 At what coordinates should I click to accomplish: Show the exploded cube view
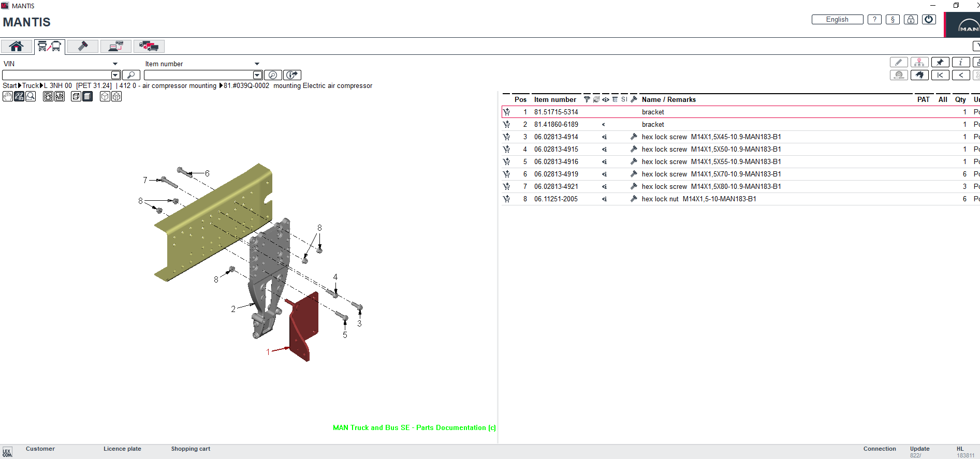tap(116, 96)
